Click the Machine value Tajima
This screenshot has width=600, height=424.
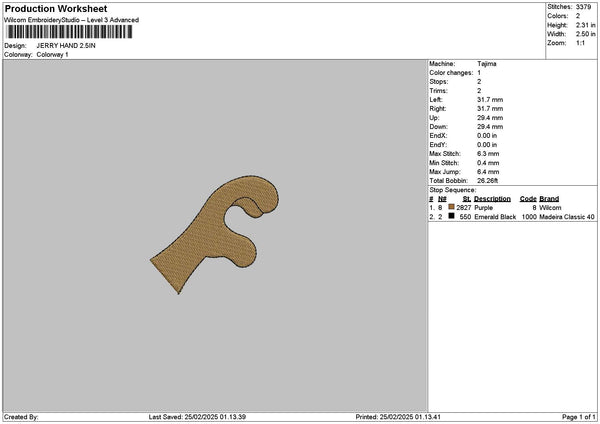click(x=487, y=64)
